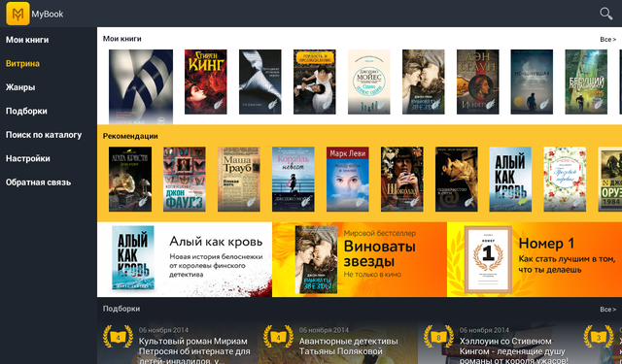
Task: Open Обратная связь
Action: tap(38, 182)
